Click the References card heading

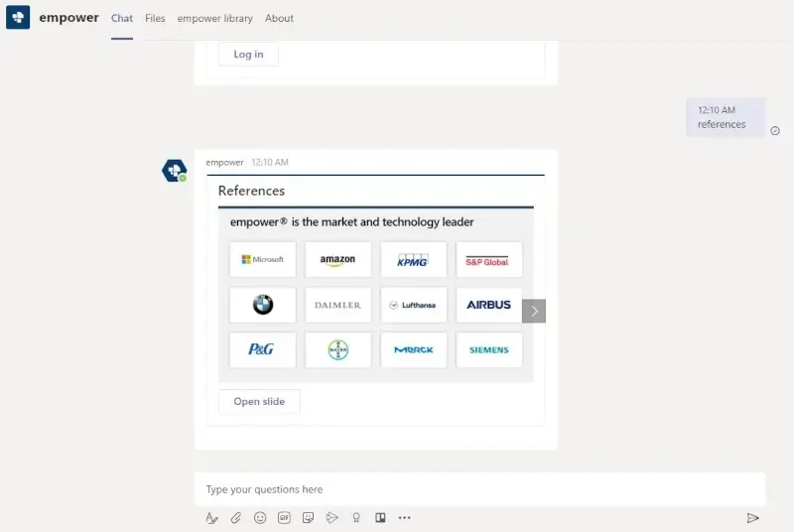(251, 191)
